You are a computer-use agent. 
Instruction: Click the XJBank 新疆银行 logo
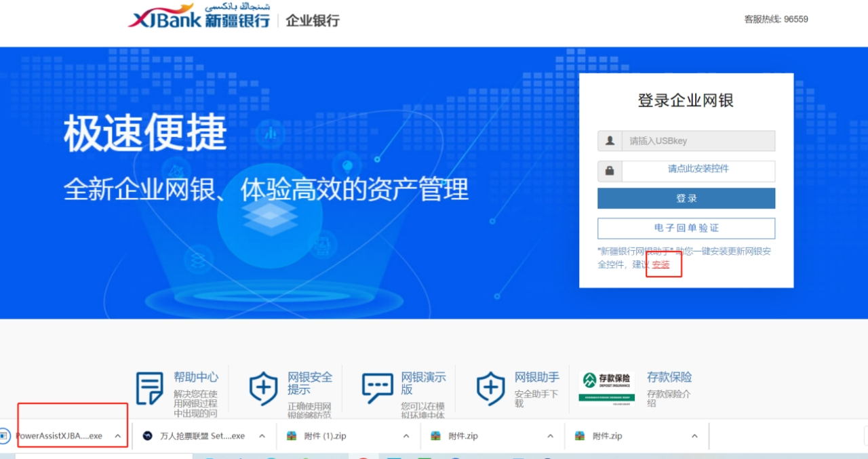click(x=199, y=16)
